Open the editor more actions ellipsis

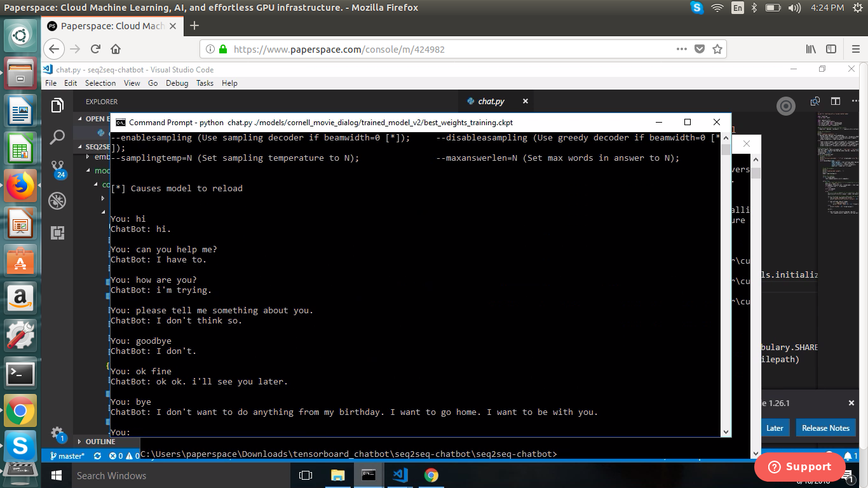point(855,101)
